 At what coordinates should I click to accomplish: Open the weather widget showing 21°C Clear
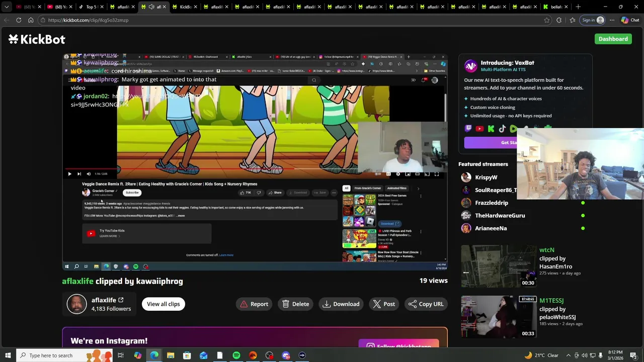[541, 355]
